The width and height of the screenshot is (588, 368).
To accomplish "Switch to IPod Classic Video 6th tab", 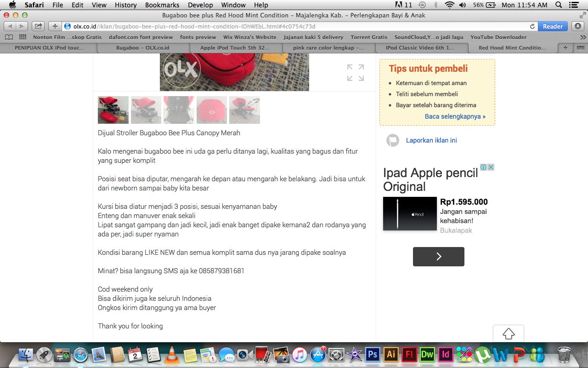I will [421, 48].
